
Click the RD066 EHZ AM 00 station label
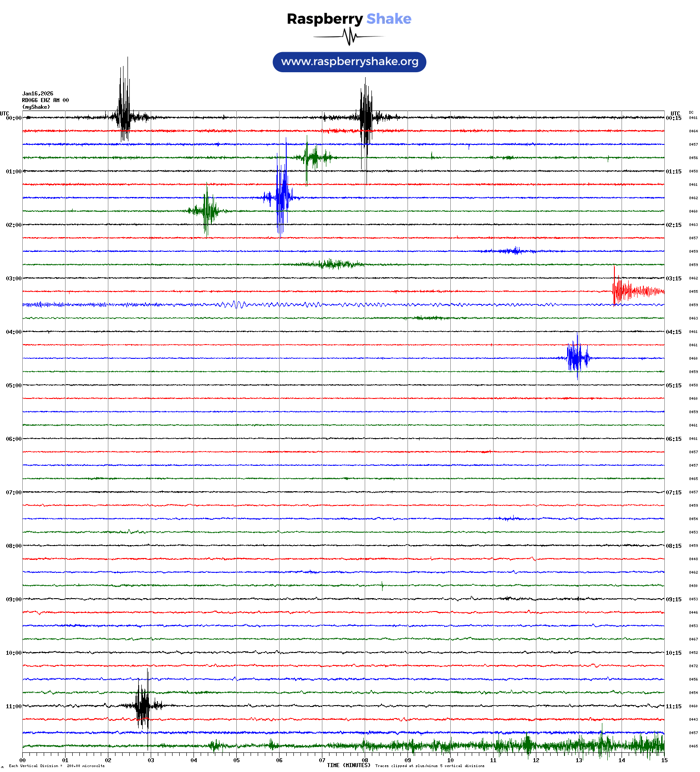[x=45, y=100]
